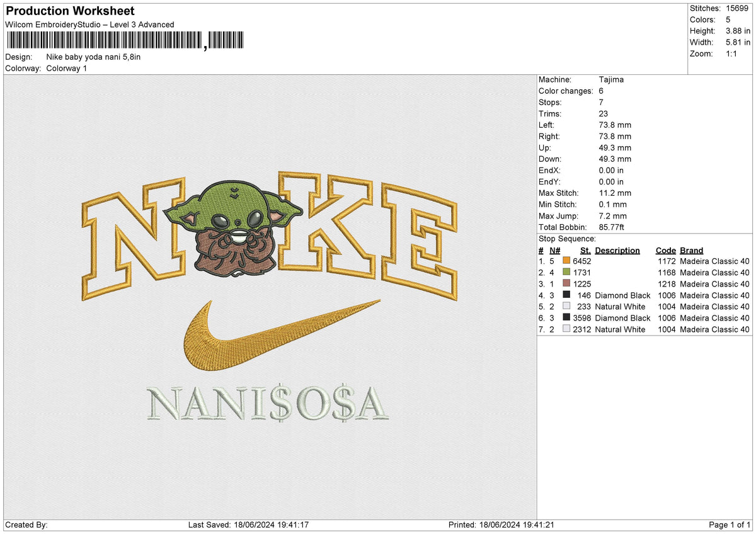
Task: Click the Min Stitch value 0.1 mm
Action: click(612, 204)
